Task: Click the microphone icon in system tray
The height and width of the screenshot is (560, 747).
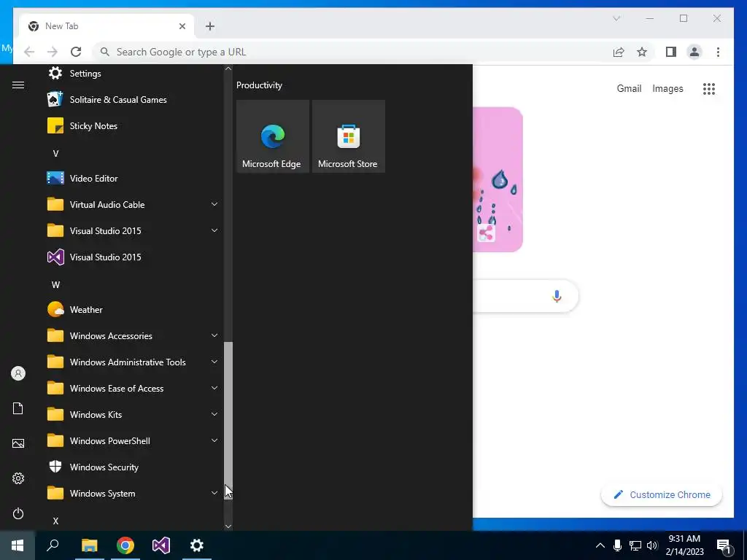Action: coord(617,545)
